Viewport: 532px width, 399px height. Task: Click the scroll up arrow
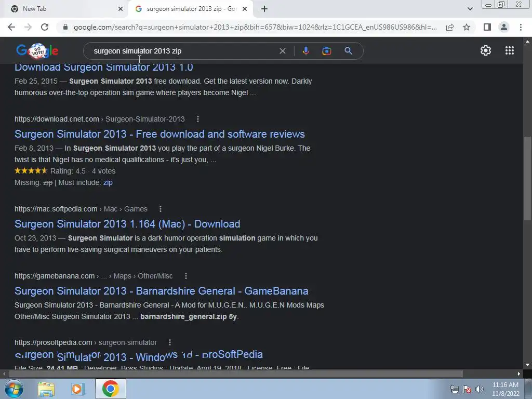tap(527, 42)
